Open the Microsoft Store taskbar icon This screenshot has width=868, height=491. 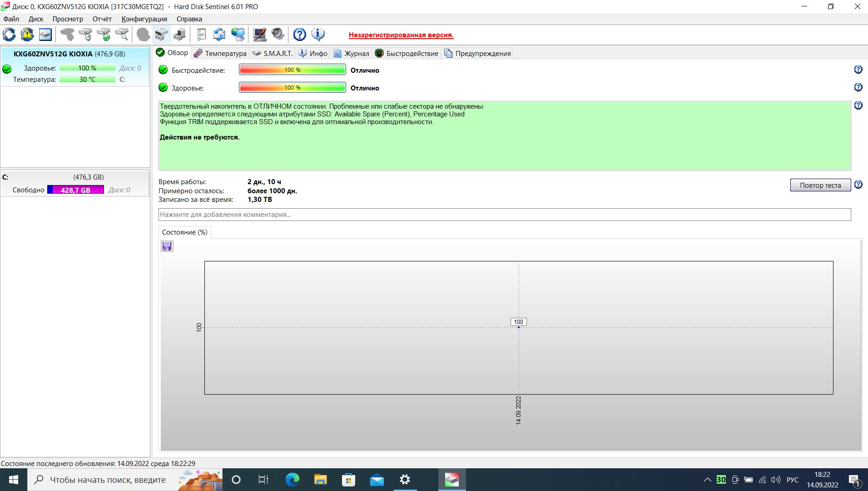point(348,480)
